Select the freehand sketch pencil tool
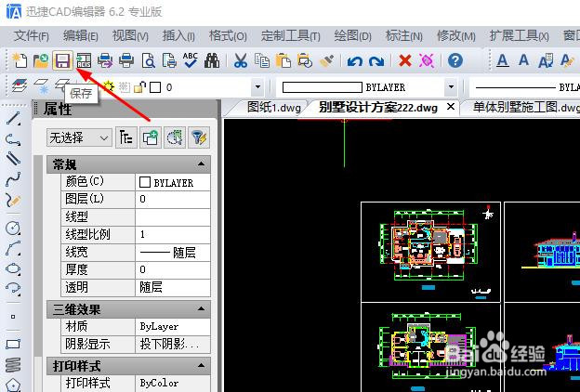This screenshot has width=580, height=392. tap(13, 200)
